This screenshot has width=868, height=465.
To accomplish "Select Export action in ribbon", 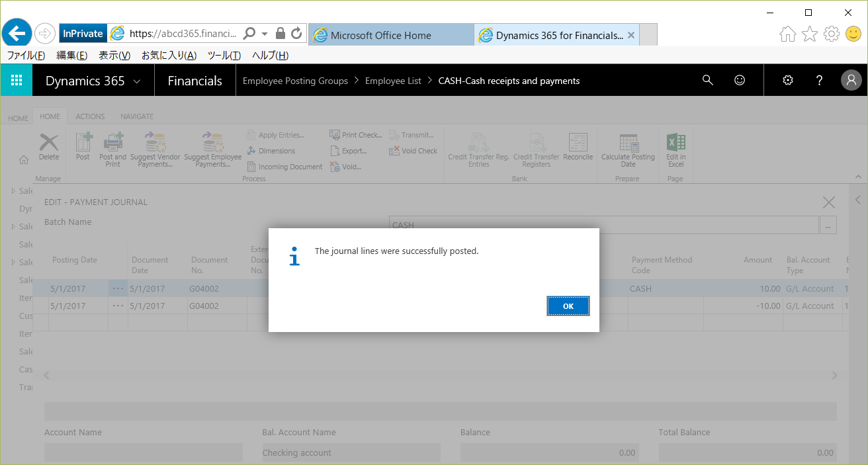I will tap(348, 151).
